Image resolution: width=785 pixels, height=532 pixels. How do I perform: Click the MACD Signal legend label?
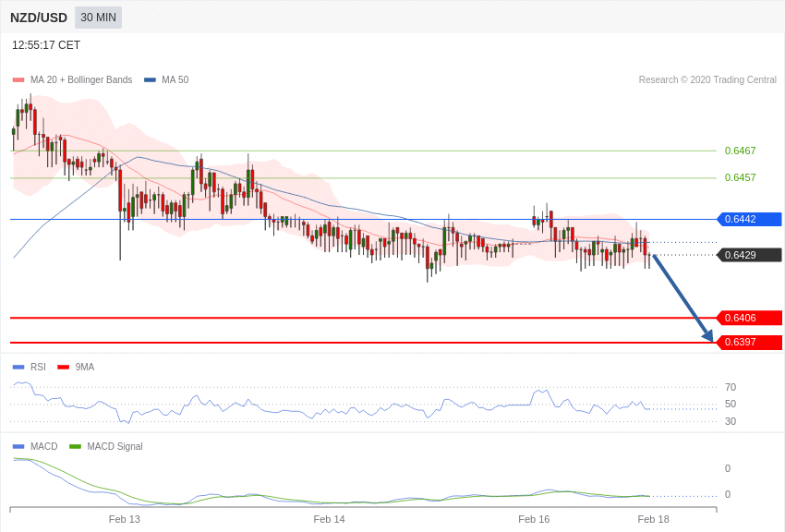pos(115,446)
